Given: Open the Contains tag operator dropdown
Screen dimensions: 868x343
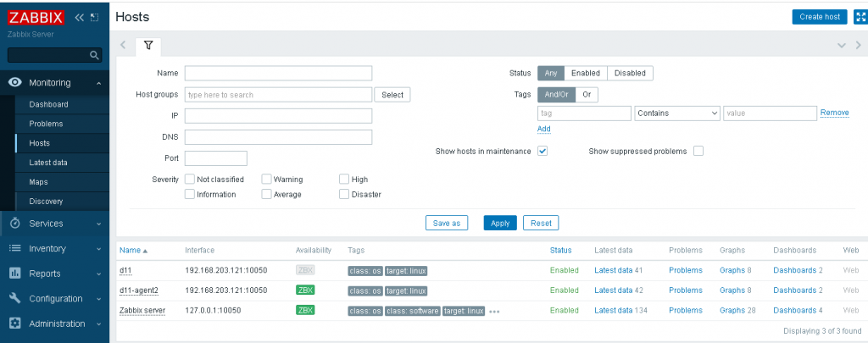Looking at the screenshot, I should 677,113.
